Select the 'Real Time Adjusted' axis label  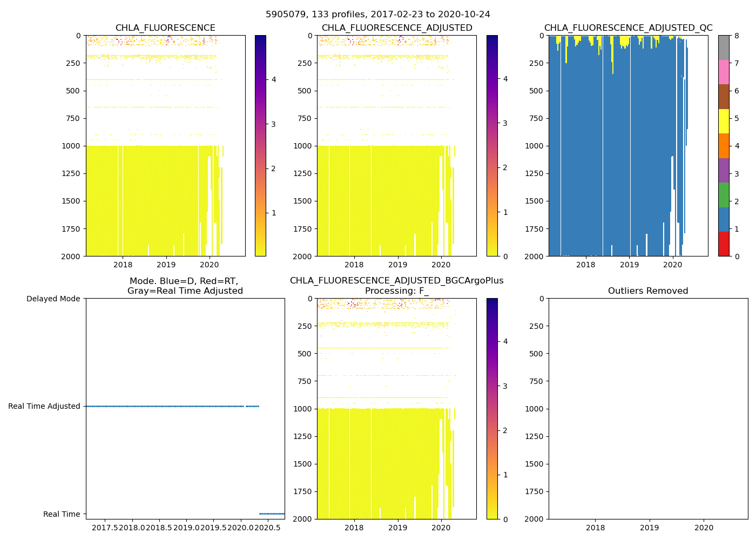point(44,407)
